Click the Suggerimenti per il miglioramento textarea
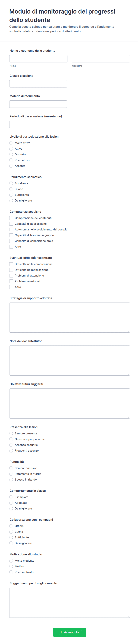This screenshot has height=644, width=138. tap(70, 603)
